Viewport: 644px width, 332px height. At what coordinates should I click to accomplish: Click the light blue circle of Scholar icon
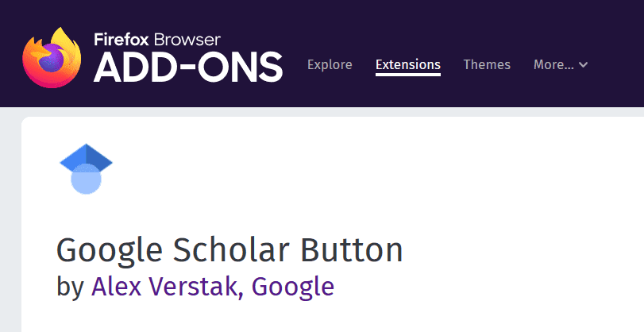86,180
